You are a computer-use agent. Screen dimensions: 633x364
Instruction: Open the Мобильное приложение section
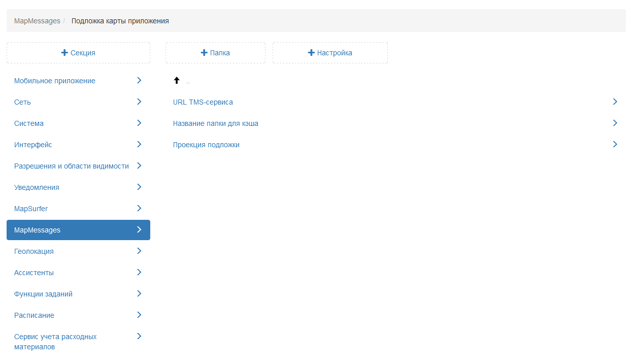(78, 81)
